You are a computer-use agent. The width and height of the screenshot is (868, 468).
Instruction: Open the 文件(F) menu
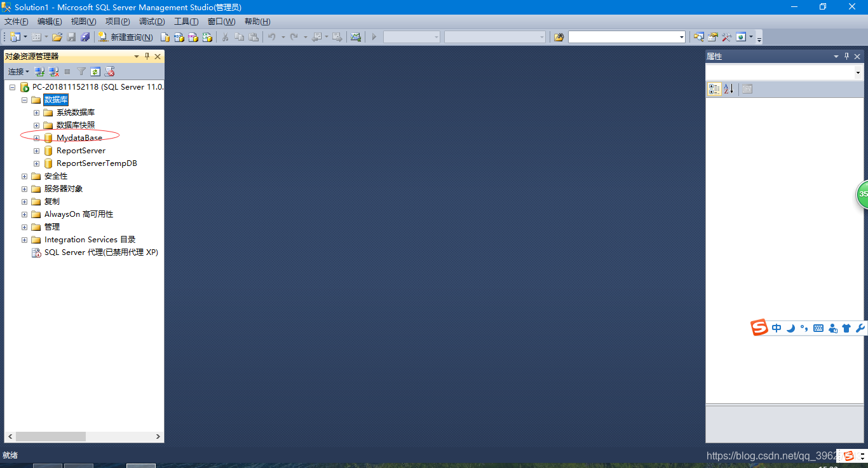(x=16, y=22)
